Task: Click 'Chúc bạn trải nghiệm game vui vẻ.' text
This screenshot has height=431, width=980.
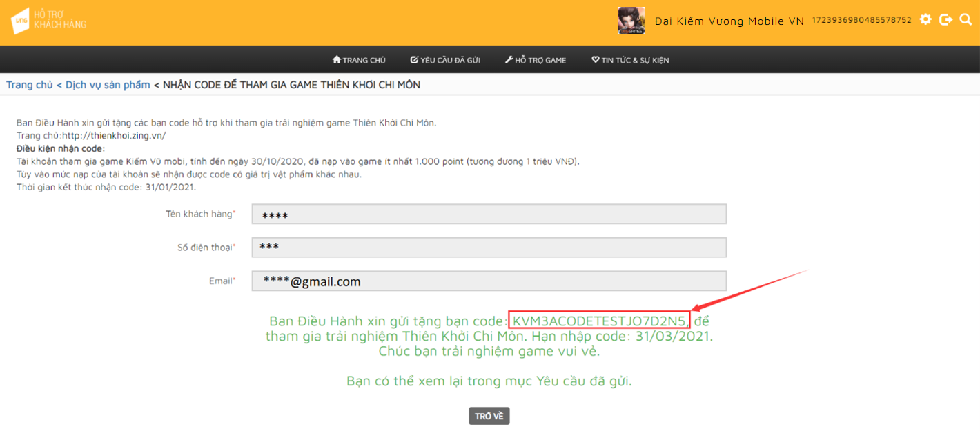Action: [x=489, y=351]
